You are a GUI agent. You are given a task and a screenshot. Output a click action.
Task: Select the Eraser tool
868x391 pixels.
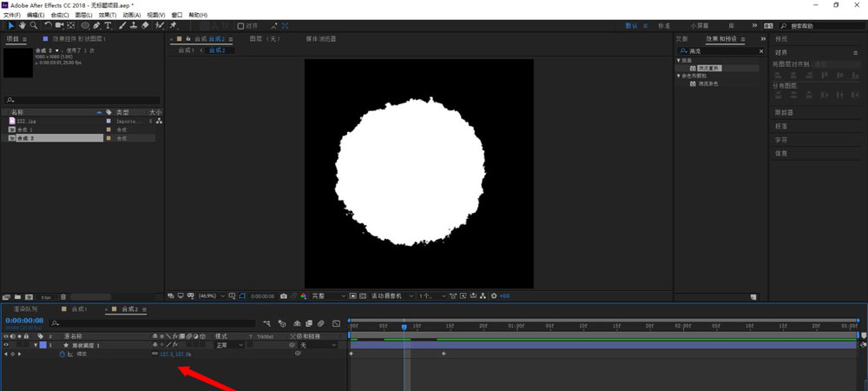(x=145, y=26)
